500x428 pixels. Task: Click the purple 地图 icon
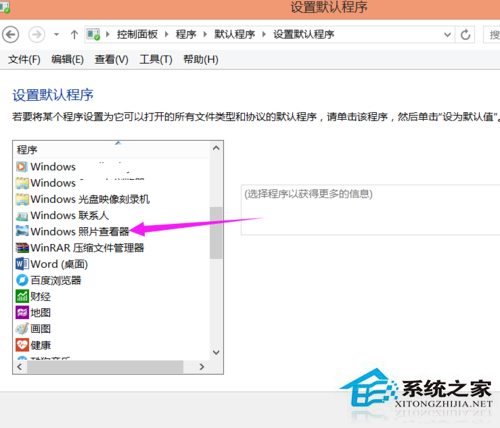pyautogui.click(x=22, y=313)
